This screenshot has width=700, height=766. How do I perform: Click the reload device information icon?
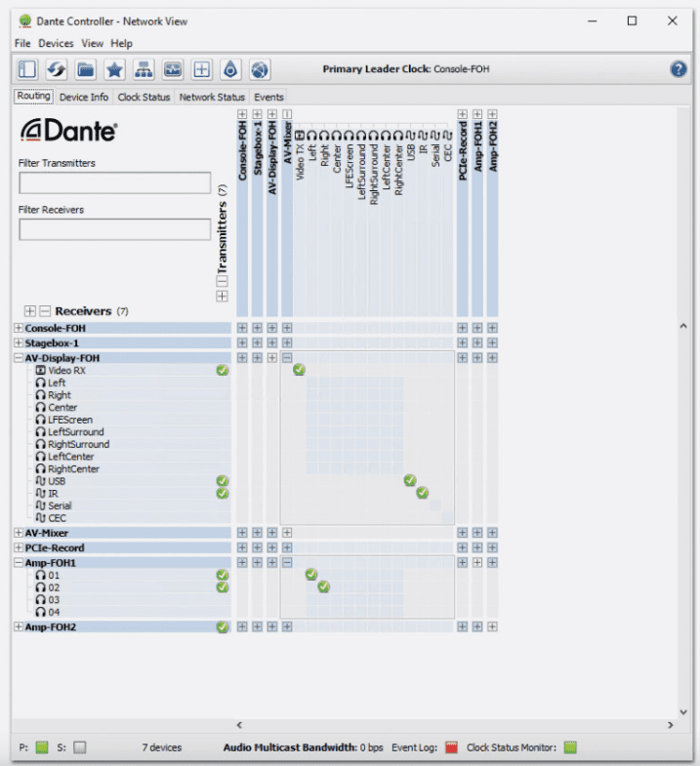pyautogui.click(x=57, y=69)
